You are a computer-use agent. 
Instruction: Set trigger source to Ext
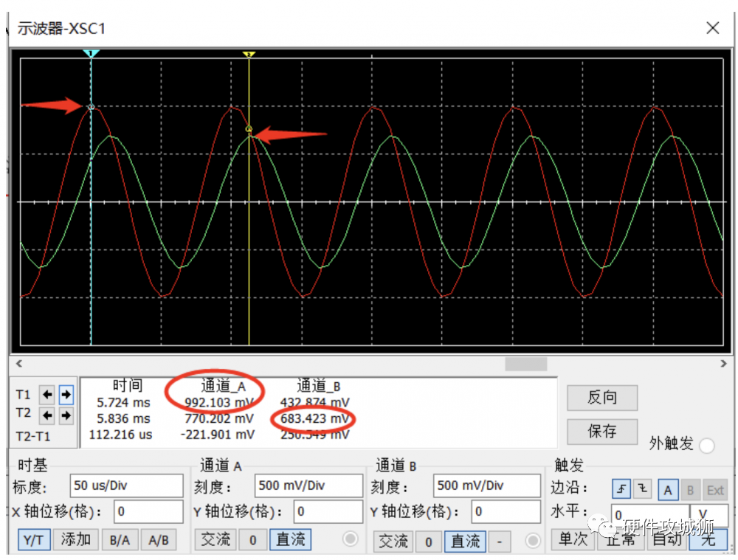[715, 490]
